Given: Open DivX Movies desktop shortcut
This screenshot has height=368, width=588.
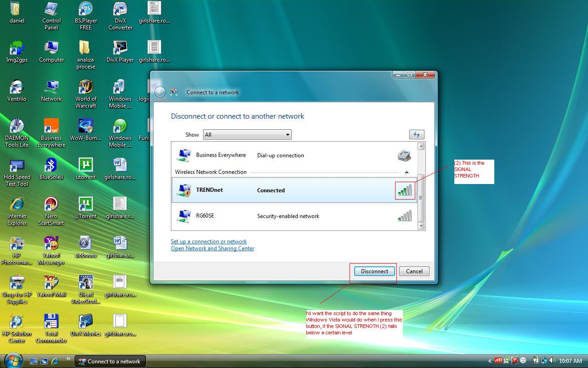Looking at the screenshot, I should tap(86, 325).
